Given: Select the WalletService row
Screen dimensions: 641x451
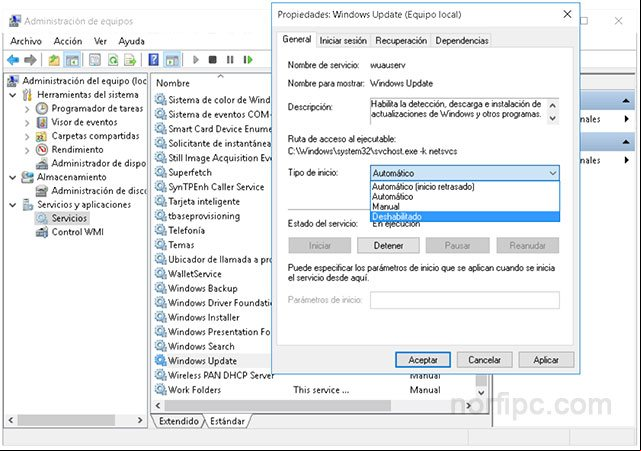Looking at the screenshot, I should point(213,274).
